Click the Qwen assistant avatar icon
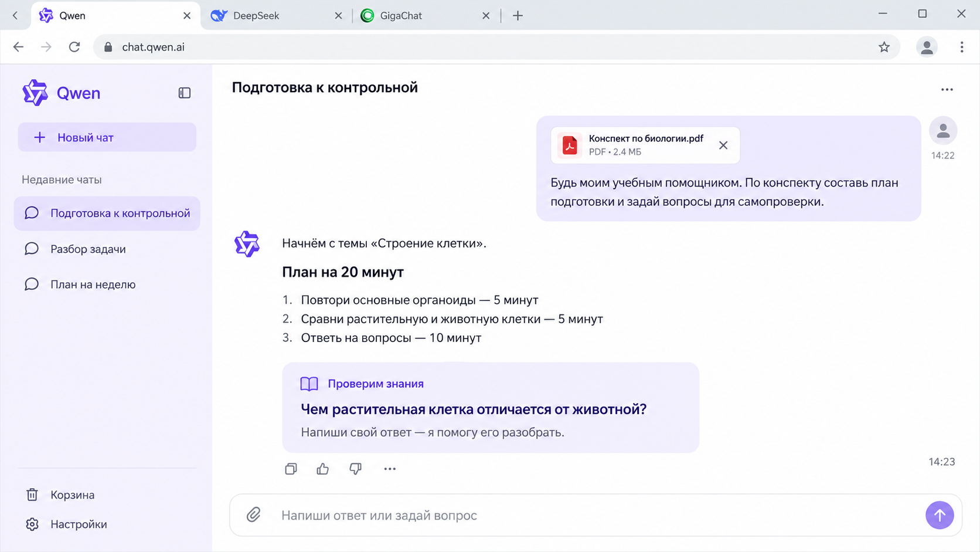This screenshot has width=980, height=552. coord(247,243)
